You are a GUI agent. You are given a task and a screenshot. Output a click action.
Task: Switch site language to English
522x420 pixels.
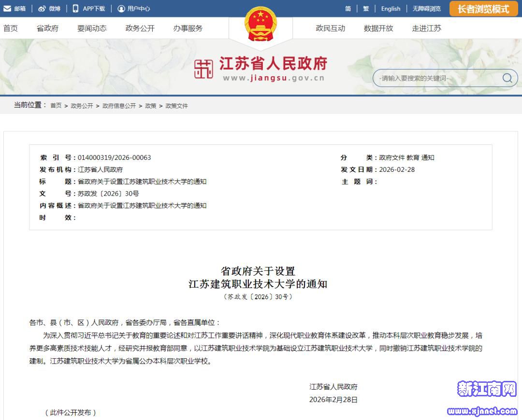coord(391,8)
